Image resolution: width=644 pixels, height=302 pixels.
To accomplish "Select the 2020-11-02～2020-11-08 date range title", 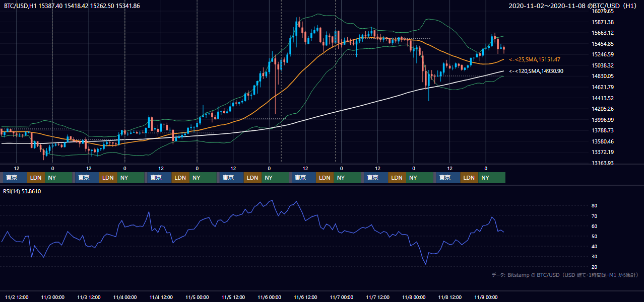I will tap(573, 6).
